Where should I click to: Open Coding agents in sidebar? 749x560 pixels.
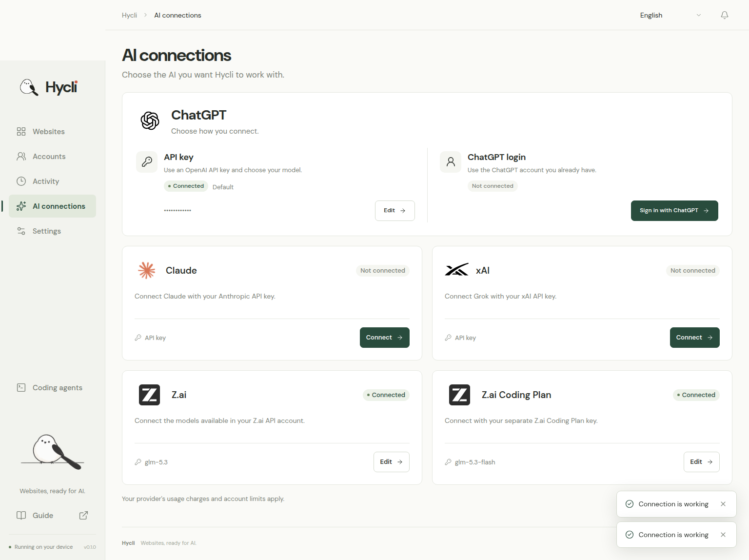click(x=53, y=388)
